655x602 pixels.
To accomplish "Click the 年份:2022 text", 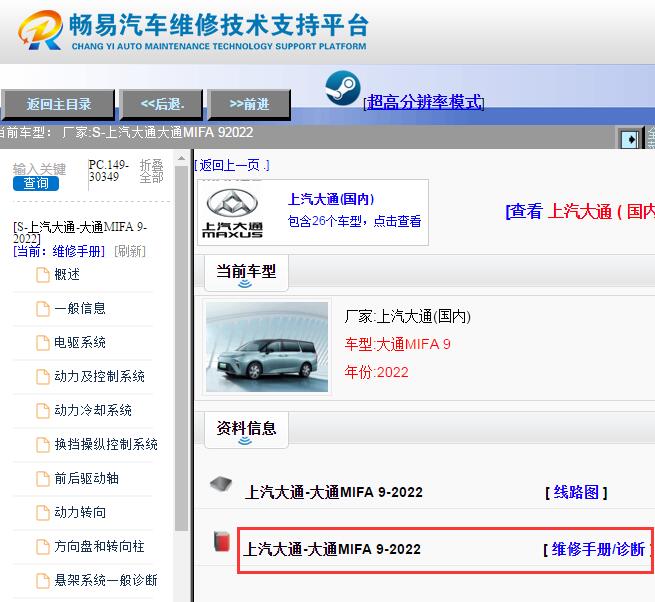I will (x=376, y=372).
